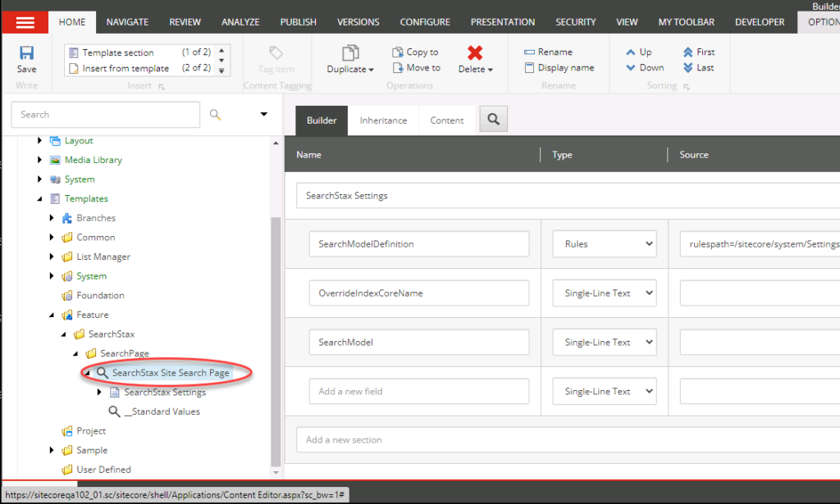Click the Save floppy disk icon

click(26, 52)
